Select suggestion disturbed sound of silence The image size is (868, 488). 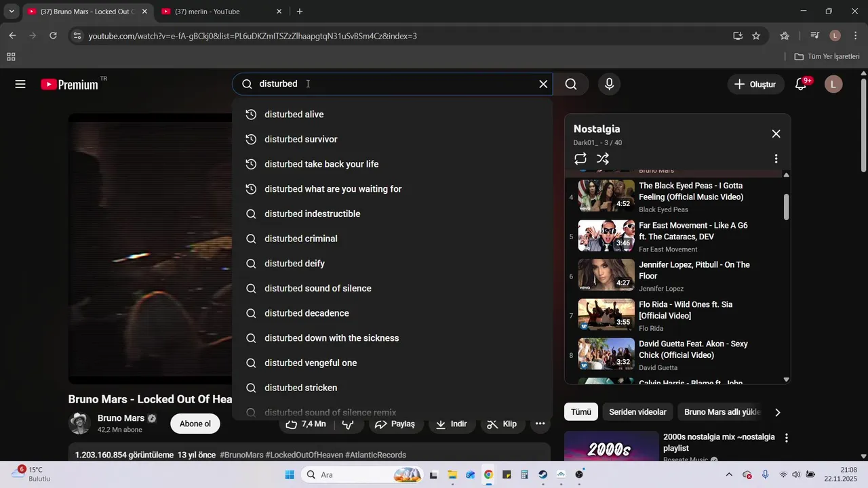click(392, 288)
